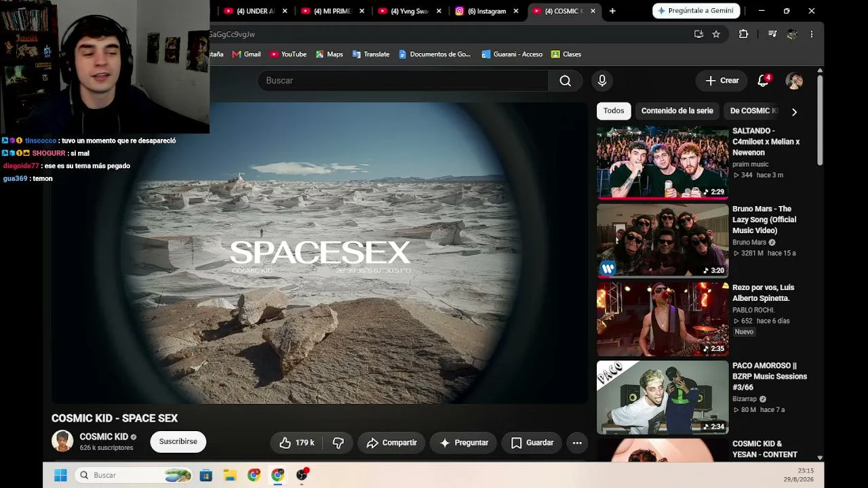Click the Bruno Mars channel name
Screen dimensions: 868x488
(749, 243)
